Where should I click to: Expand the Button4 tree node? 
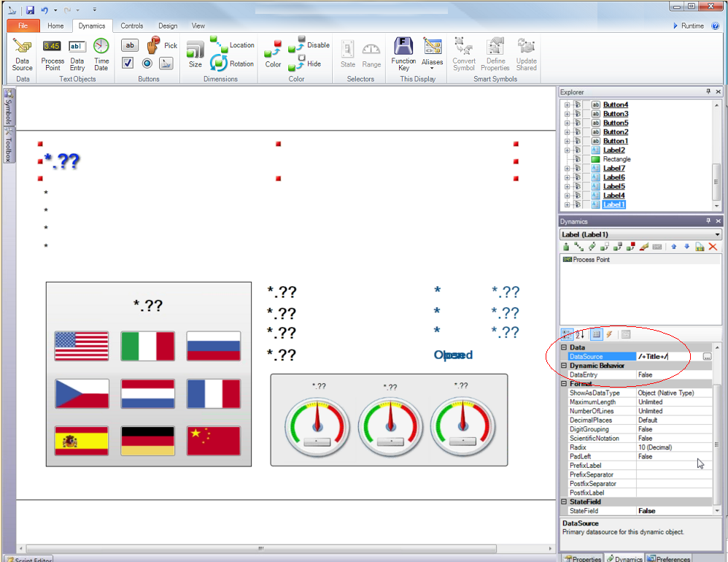[567, 105]
